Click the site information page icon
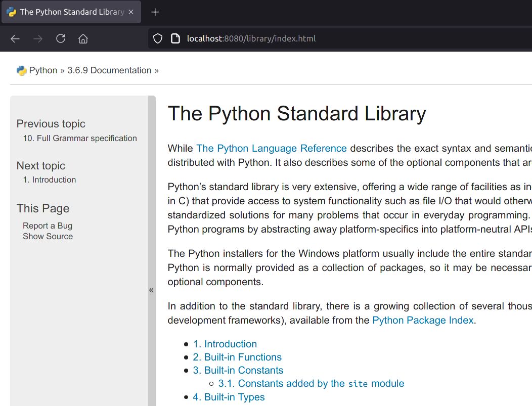532x406 pixels. [x=175, y=38]
